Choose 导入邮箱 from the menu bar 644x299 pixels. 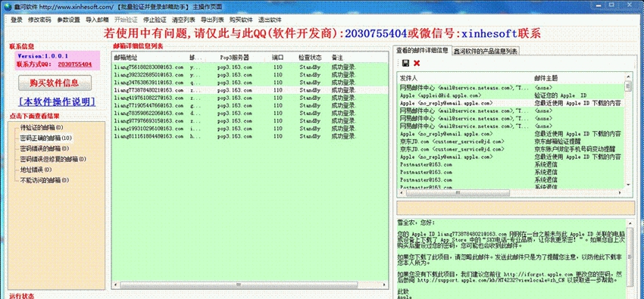[x=97, y=20]
